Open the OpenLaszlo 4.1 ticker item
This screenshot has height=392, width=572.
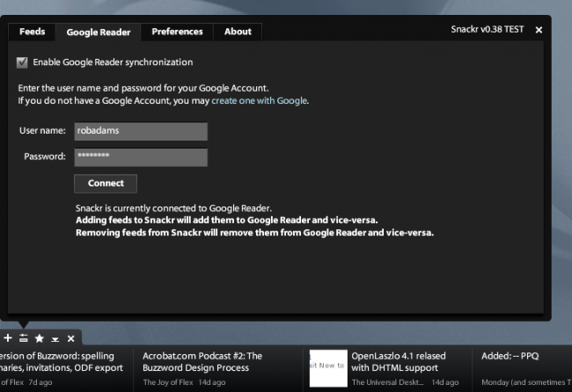pyautogui.click(x=399, y=362)
